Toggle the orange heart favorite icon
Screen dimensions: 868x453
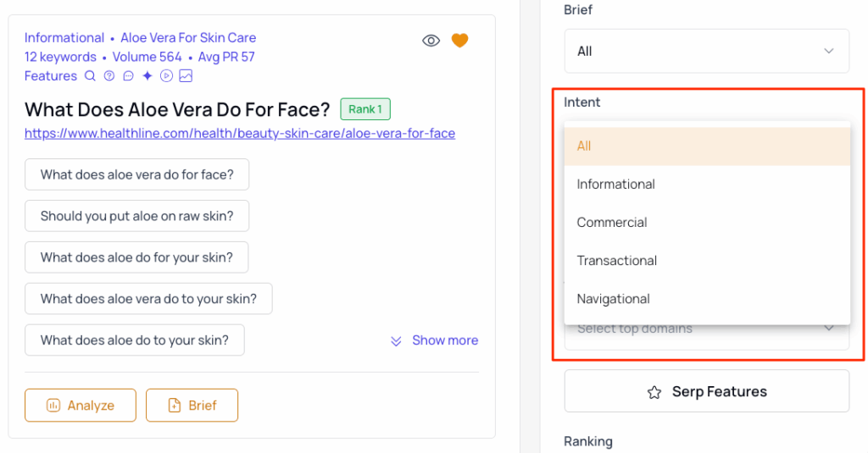459,41
